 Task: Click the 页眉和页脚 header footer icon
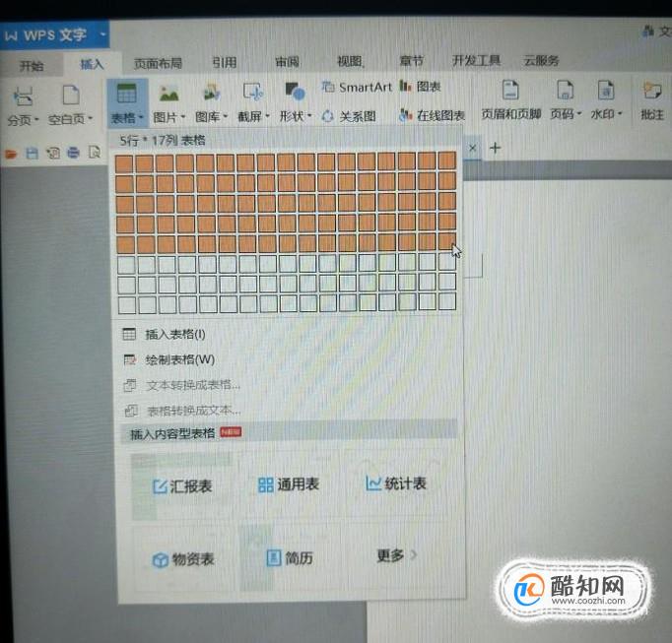[x=510, y=90]
